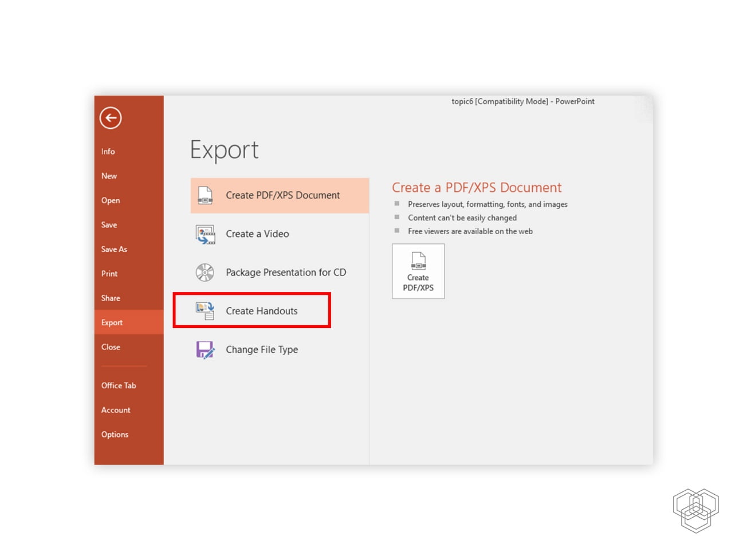Click the Create PDF/XPS Document page icon
This screenshot has width=747, height=560.
pyautogui.click(x=205, y=195)
